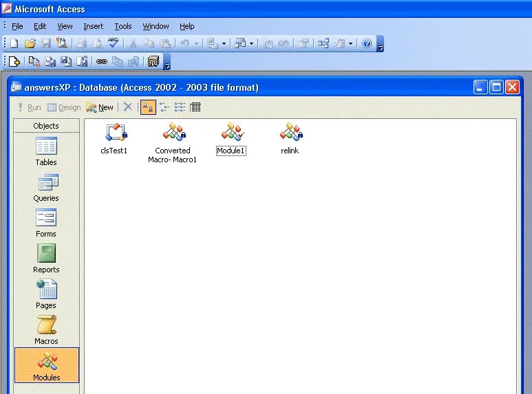The width and height of the screenshot is (532, 394).
Task: Show Macros in the Objects bar
Action: coord(47,330)
